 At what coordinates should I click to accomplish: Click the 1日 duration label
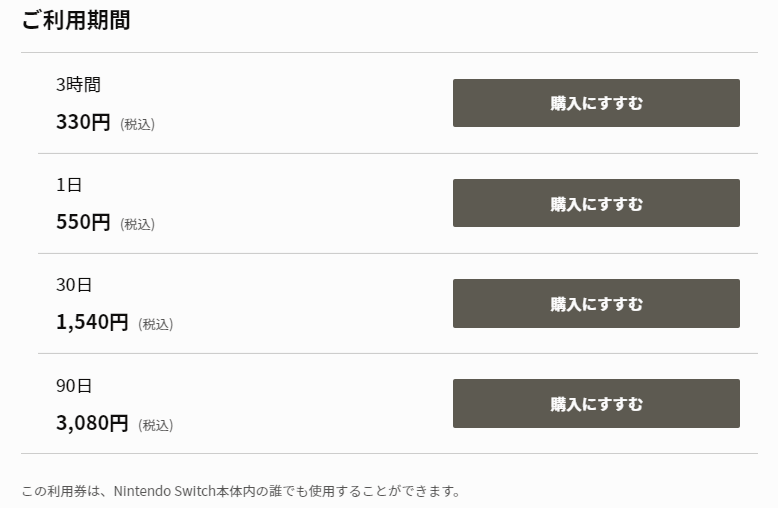(69, 185)
